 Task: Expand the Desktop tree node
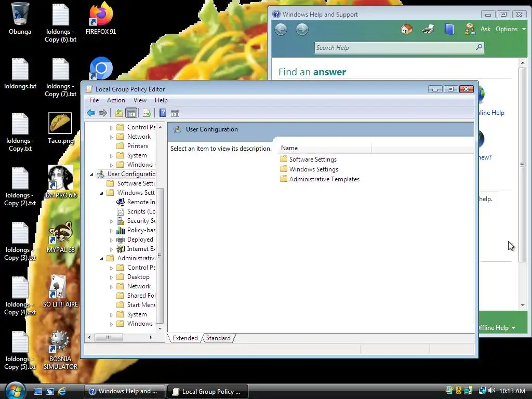111,277
